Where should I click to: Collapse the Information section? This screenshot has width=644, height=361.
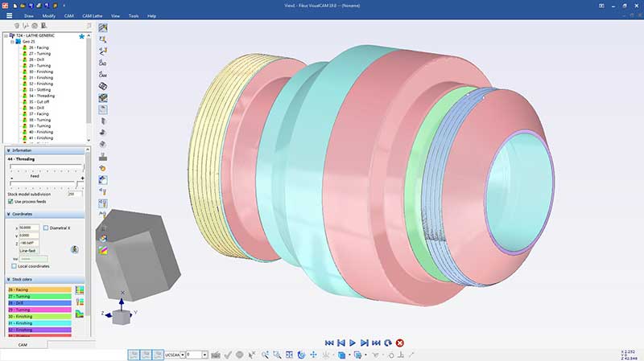click(x=9, y=150)
